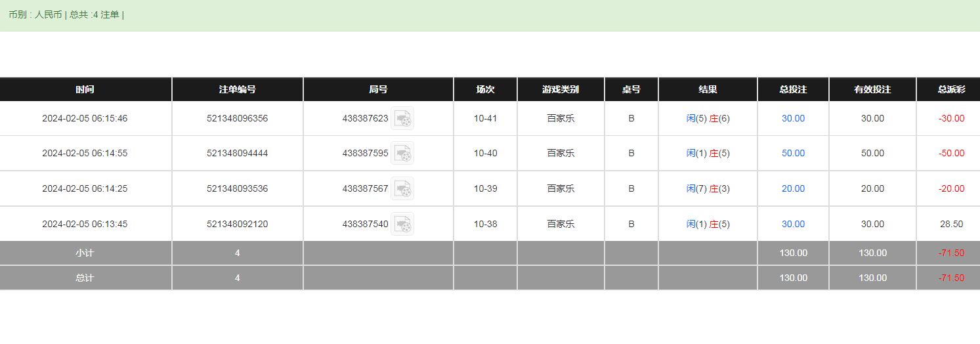Click the 总计 total row label
Image resolution: width=980 pixels, height=344 pixels.
[85, 278]
